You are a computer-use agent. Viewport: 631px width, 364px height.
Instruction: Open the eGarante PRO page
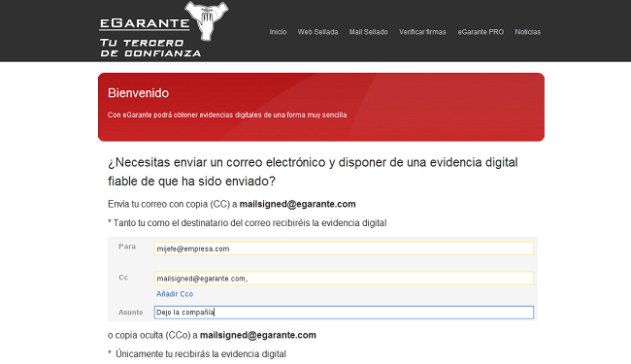(x=481, y=32)
